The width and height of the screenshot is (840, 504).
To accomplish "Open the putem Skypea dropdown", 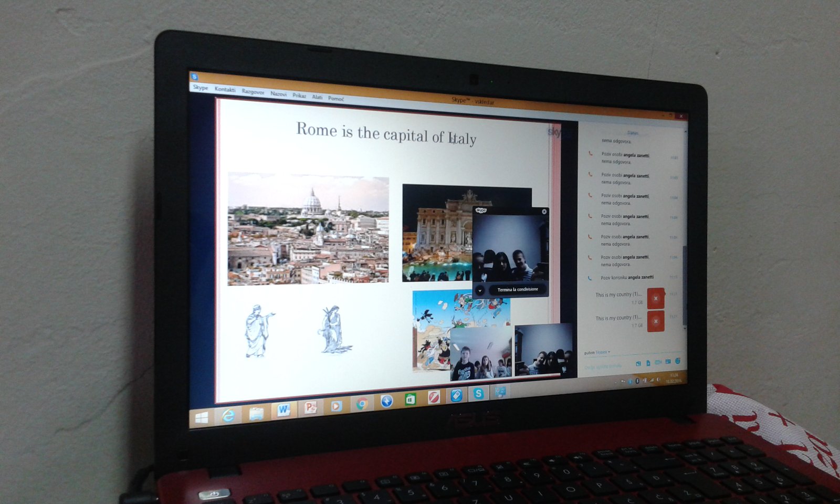I will (597, 352).
